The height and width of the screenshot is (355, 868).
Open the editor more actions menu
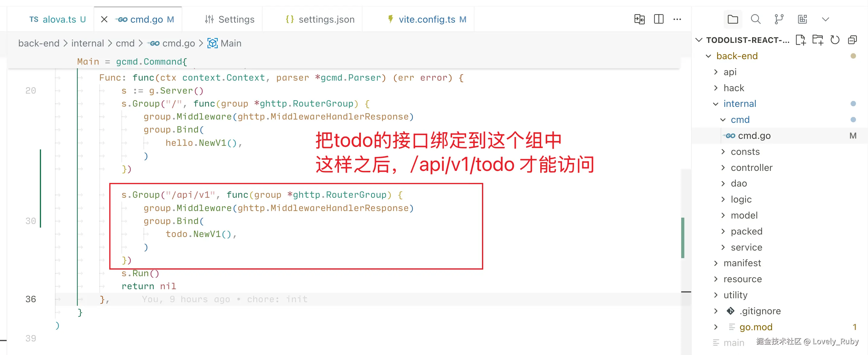[677, 19]
